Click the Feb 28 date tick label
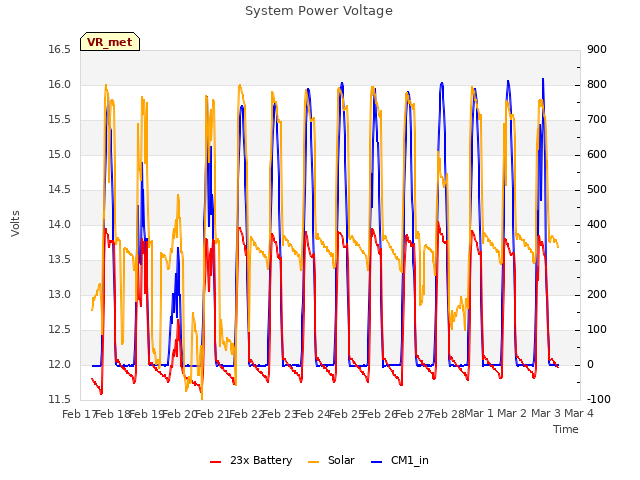Viewport: 640px width, 480px height. click(x=447, y=414)
